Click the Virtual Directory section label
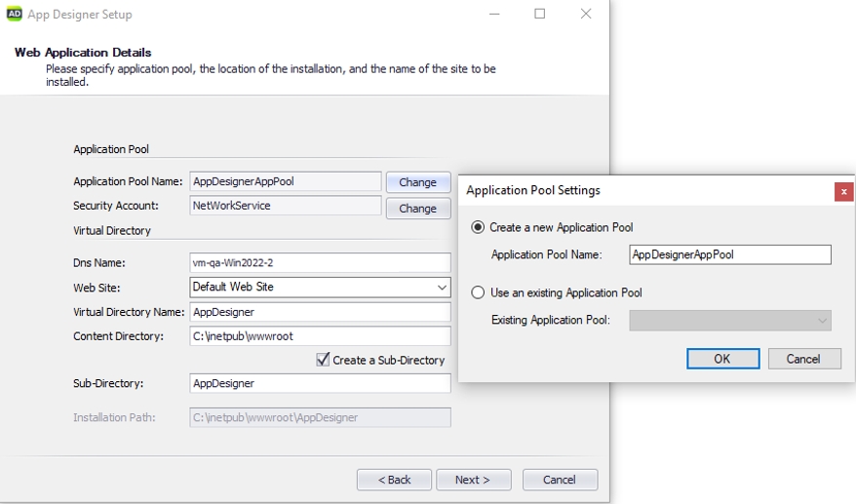The image size is (856, 504). [x=112, y=230]
